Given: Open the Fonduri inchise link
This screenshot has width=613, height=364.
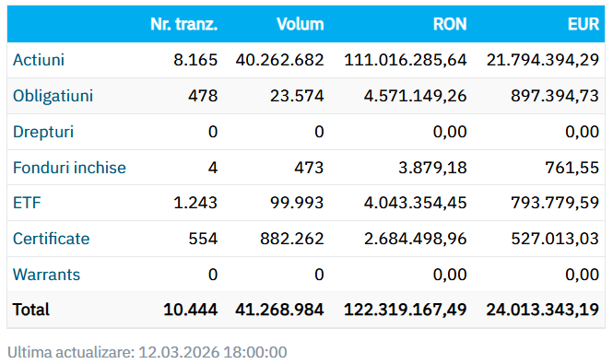Looking at the screenshot, I should (x=69, y=168).
